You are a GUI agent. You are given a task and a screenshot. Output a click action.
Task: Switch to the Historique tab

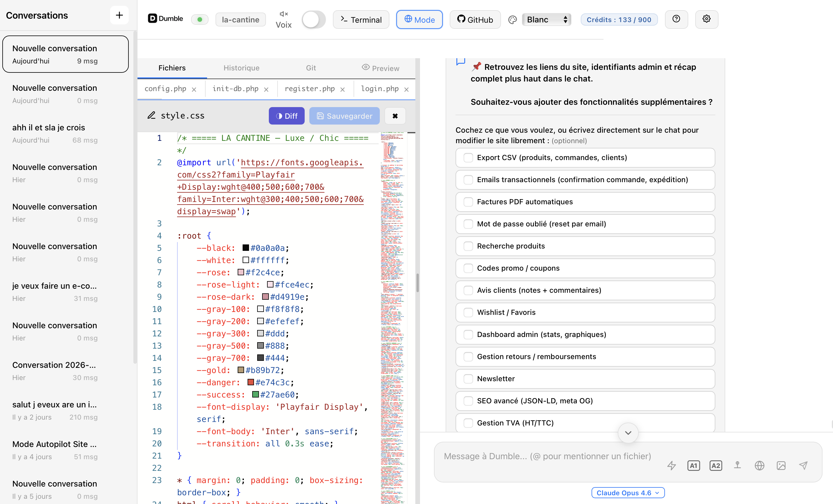(241, 68)
